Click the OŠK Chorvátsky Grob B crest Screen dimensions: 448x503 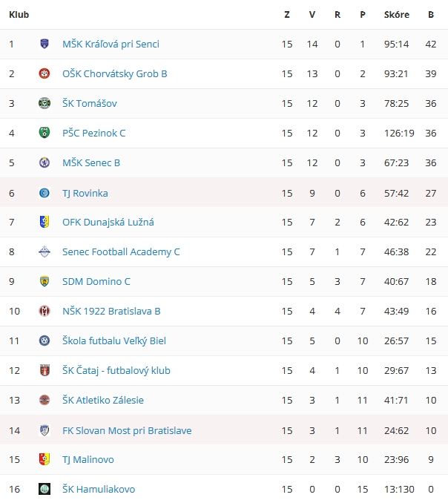pos(45,73)
